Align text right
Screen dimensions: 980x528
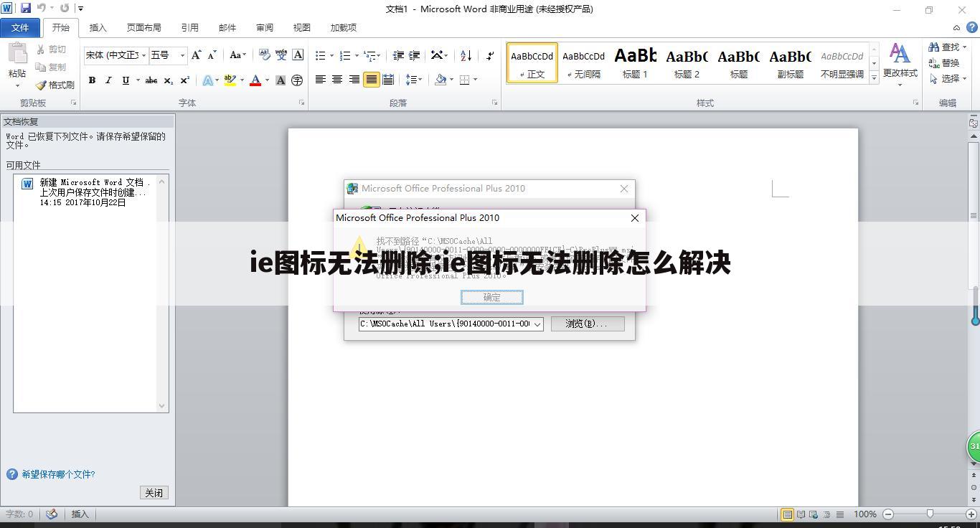pos(354,80)
